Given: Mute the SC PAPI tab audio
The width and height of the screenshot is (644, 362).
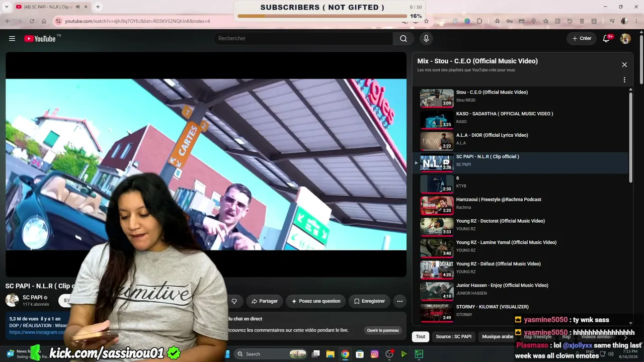Looking at the screenshot, I should (77, 7).
